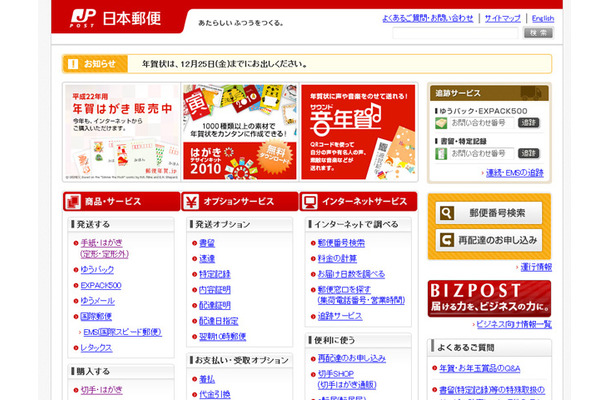610x400 pixels.
Task: Open 郵便番号検索 link under インターネットで調べる
Action: (x=341, y=243)
